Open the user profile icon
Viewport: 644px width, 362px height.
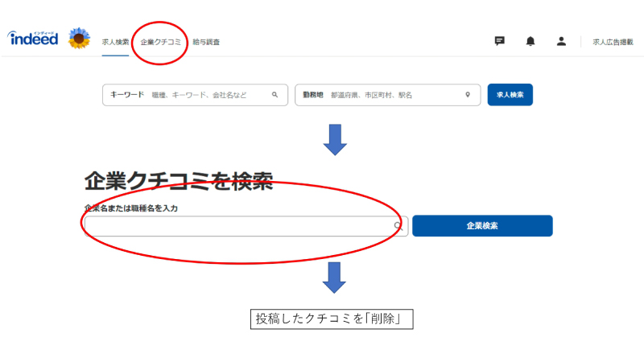click(x=561, y=41)
